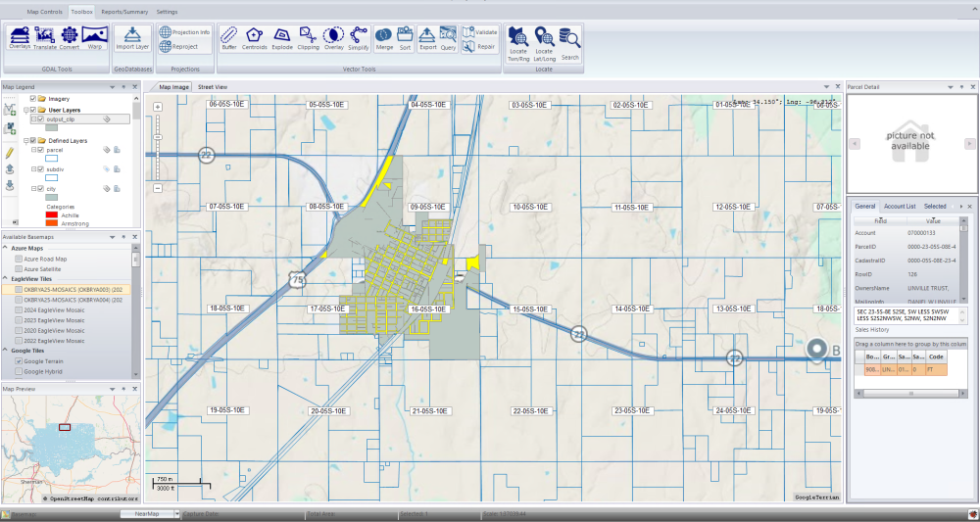Toggle the User Layers checkbox
The image size is (980, 522).
click(x=33, y=110)
